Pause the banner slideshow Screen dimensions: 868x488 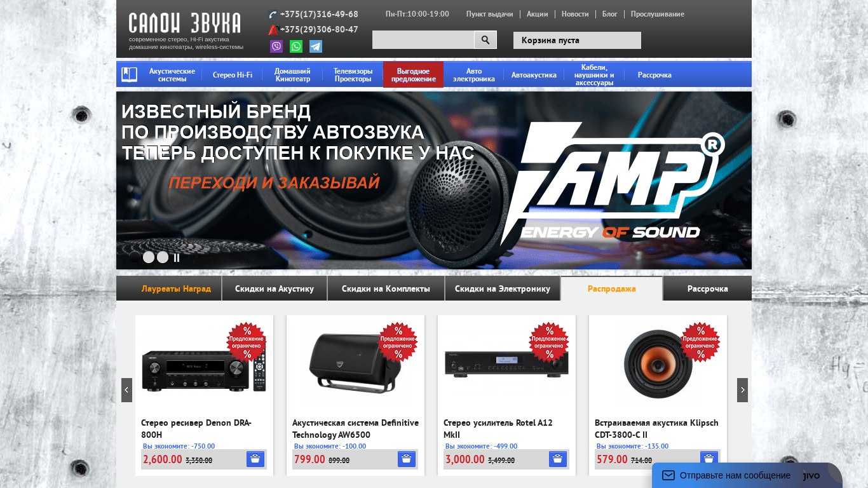[x=177, y=258]
